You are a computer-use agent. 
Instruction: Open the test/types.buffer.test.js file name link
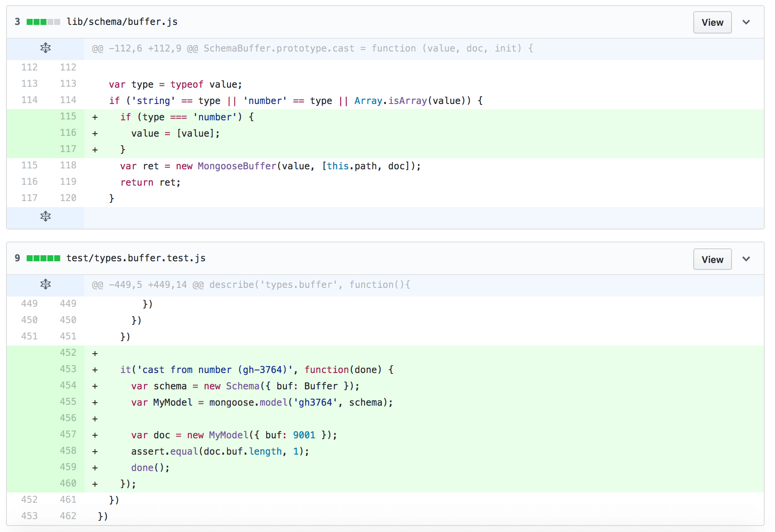[136, 258]
